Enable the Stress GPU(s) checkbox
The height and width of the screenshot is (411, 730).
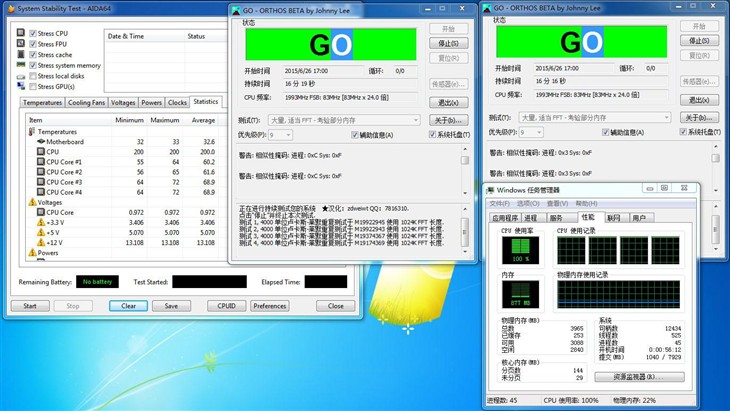click(x=33, y=87)
